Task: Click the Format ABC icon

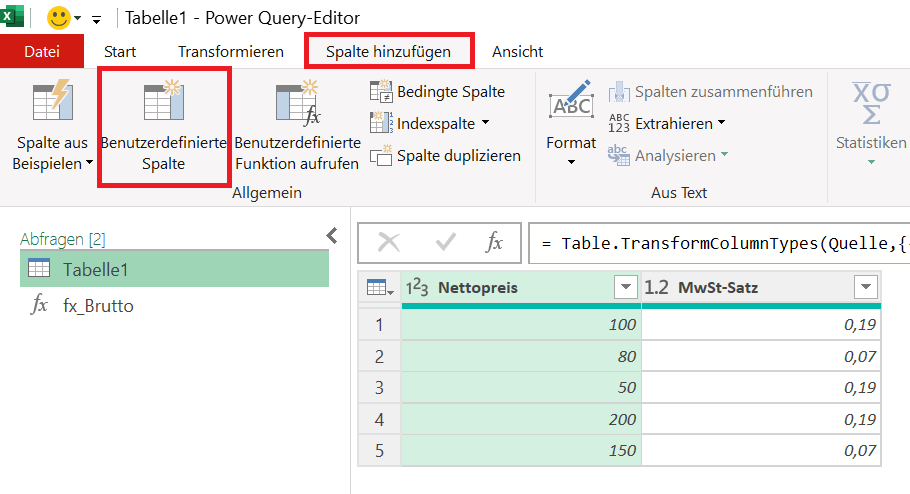Action: (x=572, y=100)
